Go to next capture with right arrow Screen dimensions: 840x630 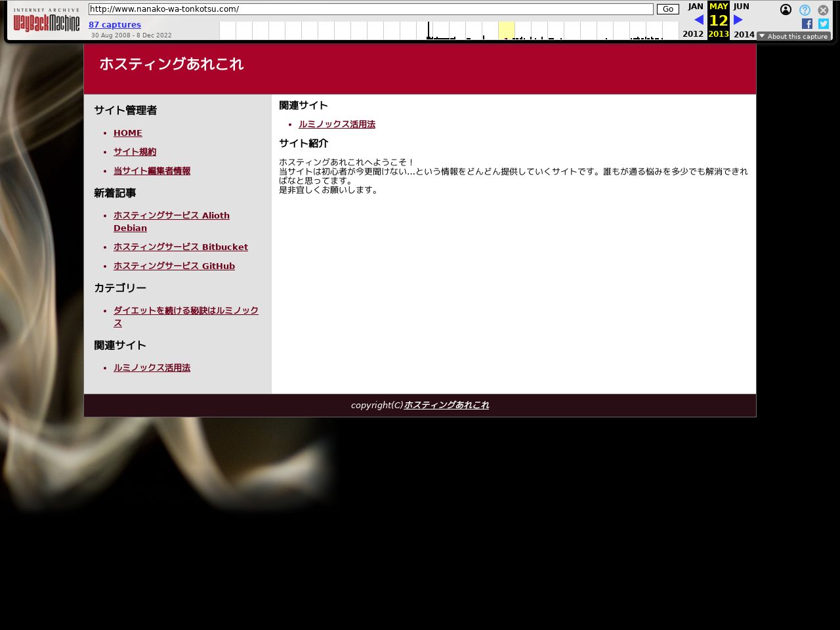(x=738, y=20)
